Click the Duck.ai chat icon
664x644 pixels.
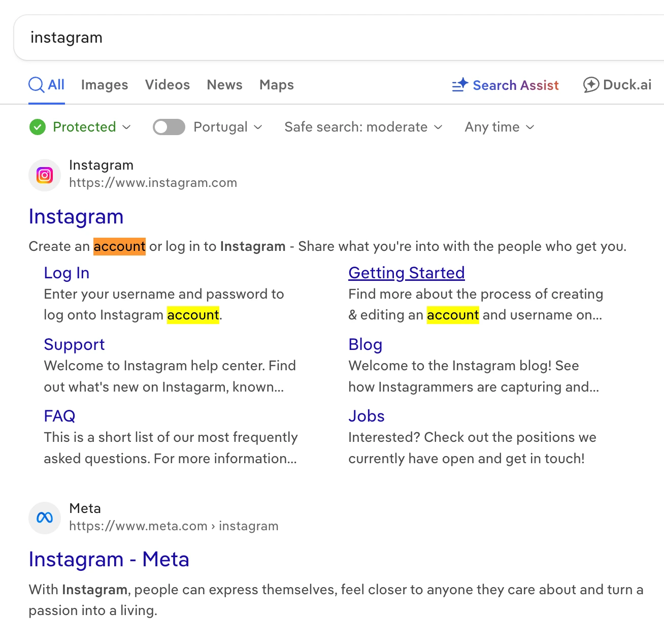pyautogui.click(x=591, y=85)
